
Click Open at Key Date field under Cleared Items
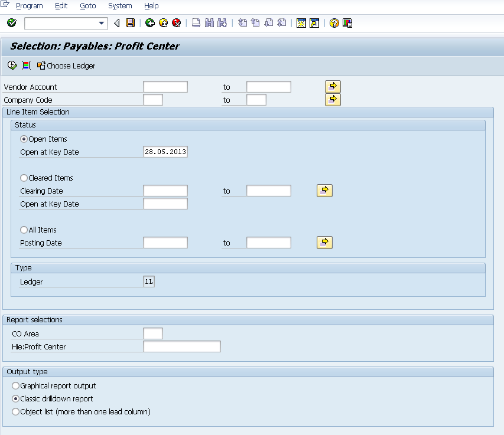click(x=165, y=204)
